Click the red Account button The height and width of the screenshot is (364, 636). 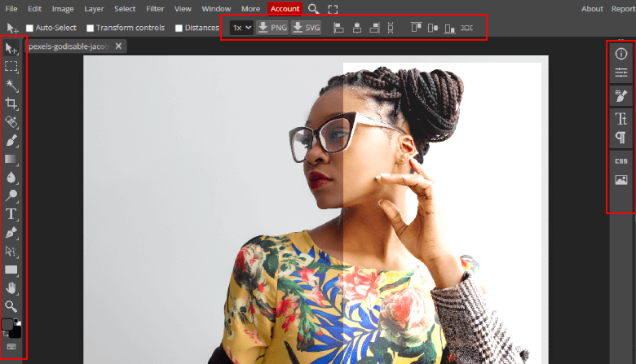285,9
